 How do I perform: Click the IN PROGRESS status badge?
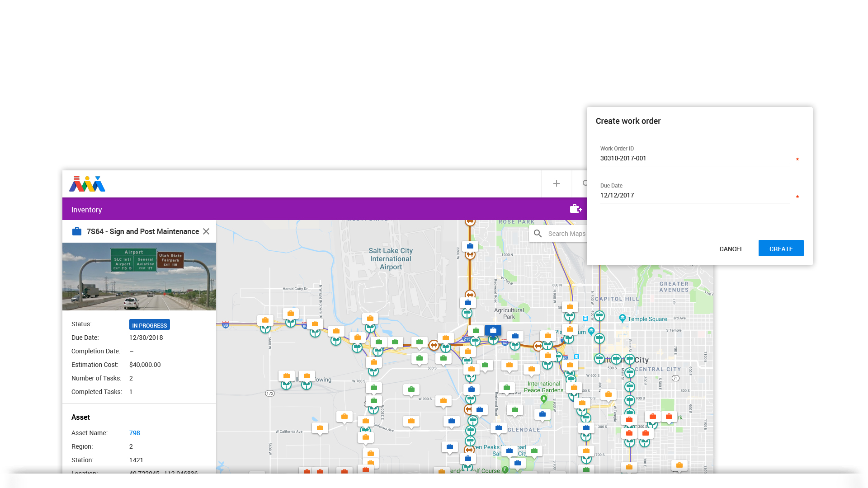[150, 325]
